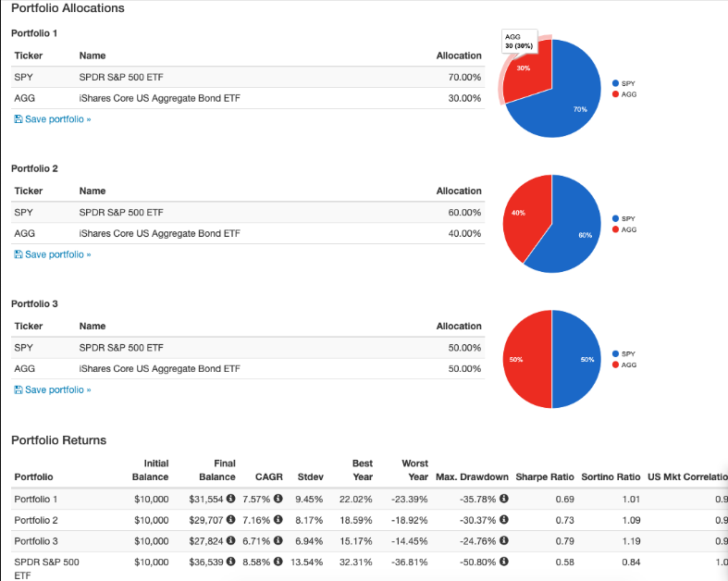This screenshot has height=581, width=728.
Task: Click the Max. Drawdown column header
Action: 472,476
